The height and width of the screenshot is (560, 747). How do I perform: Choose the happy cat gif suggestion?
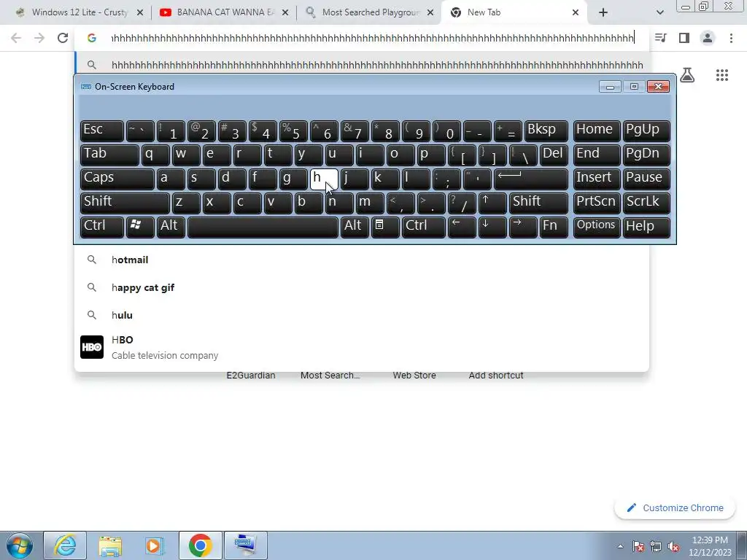click(362, 287)
